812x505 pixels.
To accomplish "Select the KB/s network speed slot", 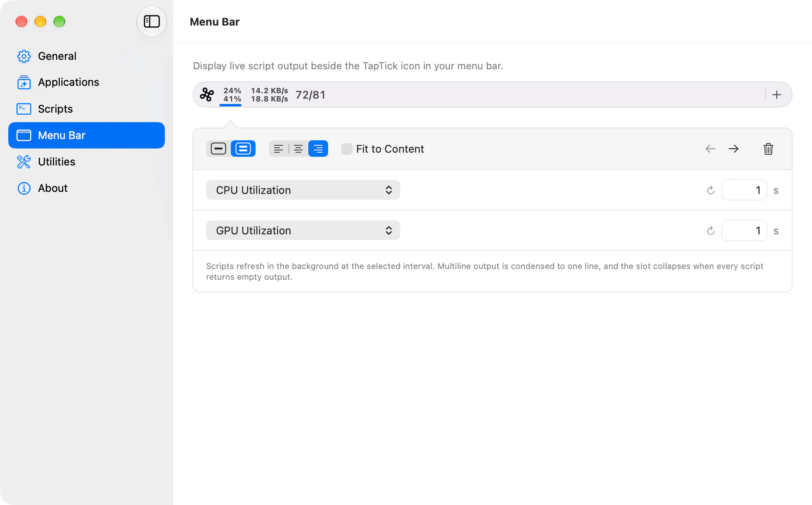I will [x=270, y=95].
